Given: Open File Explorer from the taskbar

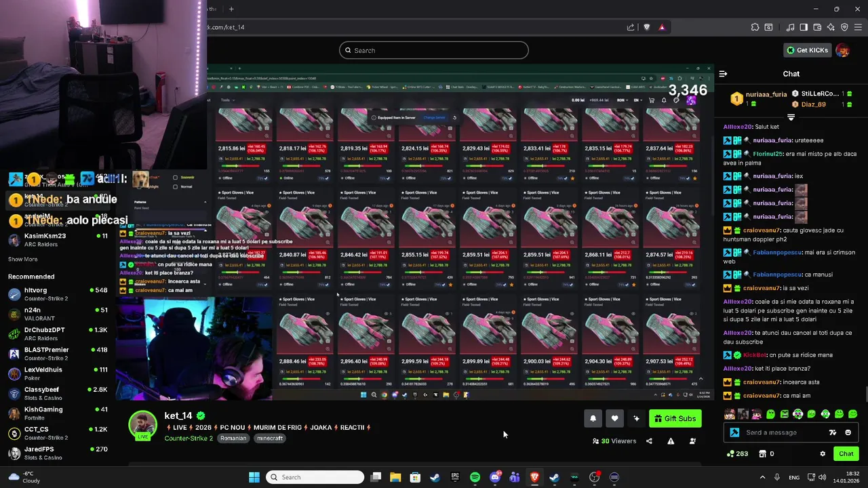Looking at the screenshot, I should [x=395, y=477].
